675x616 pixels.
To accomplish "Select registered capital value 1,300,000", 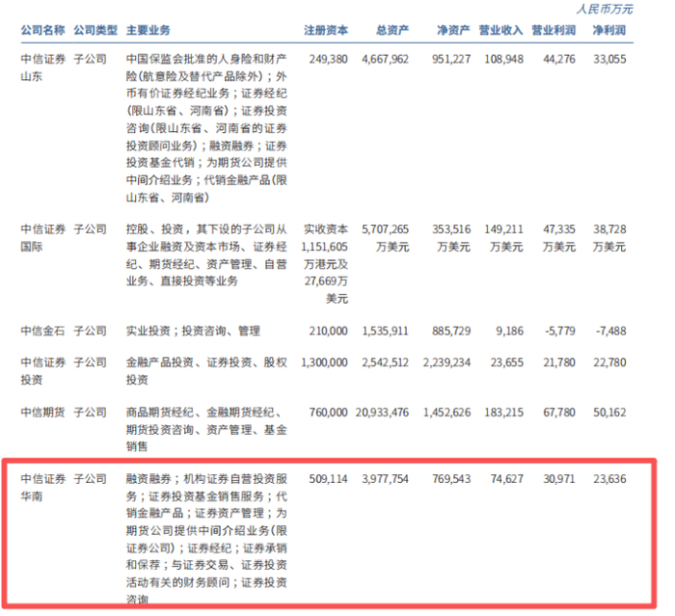I will pos(324,362).
